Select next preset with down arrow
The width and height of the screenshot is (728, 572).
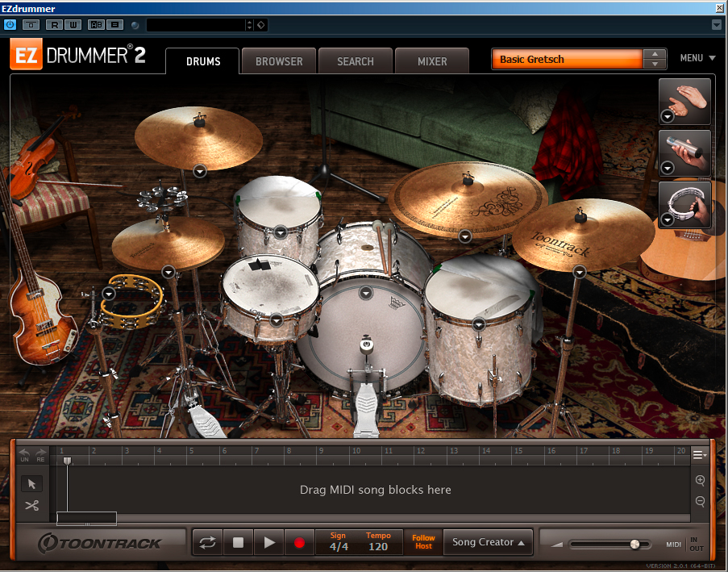point(655,64)
